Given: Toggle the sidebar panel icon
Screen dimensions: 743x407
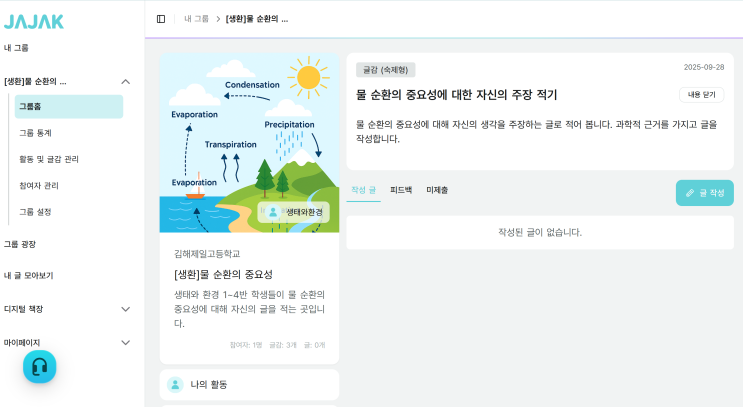Looking at the screenshot, I should pos(161,19).
